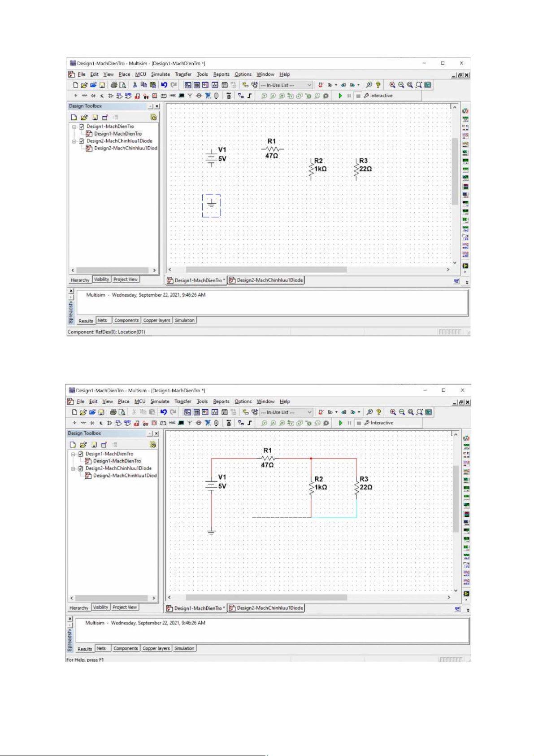Click the New file icon in lower window toolbar
The height and width of the screenshot is (756, 534).
(75, 412)
